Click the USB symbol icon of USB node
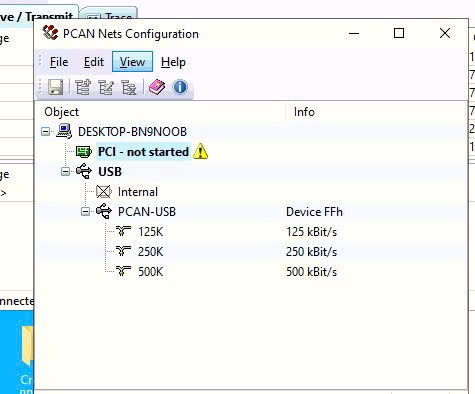 coord(84,171)
